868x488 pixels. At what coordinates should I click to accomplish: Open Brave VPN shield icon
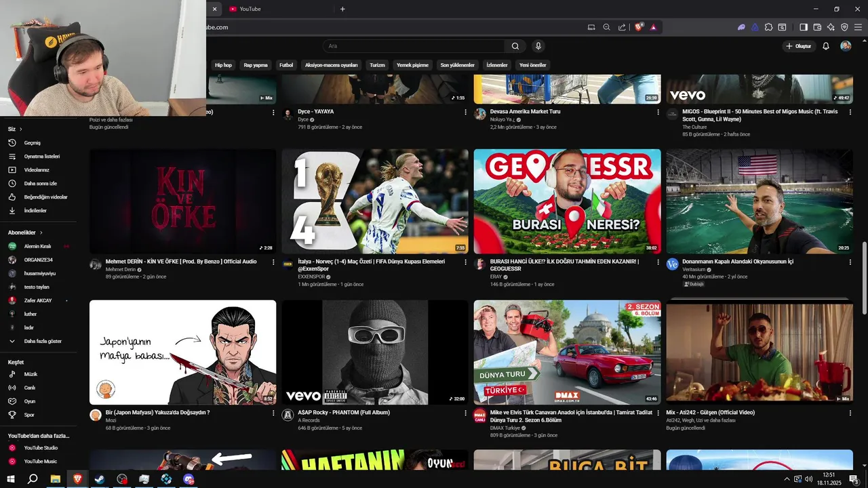[844, 27]
